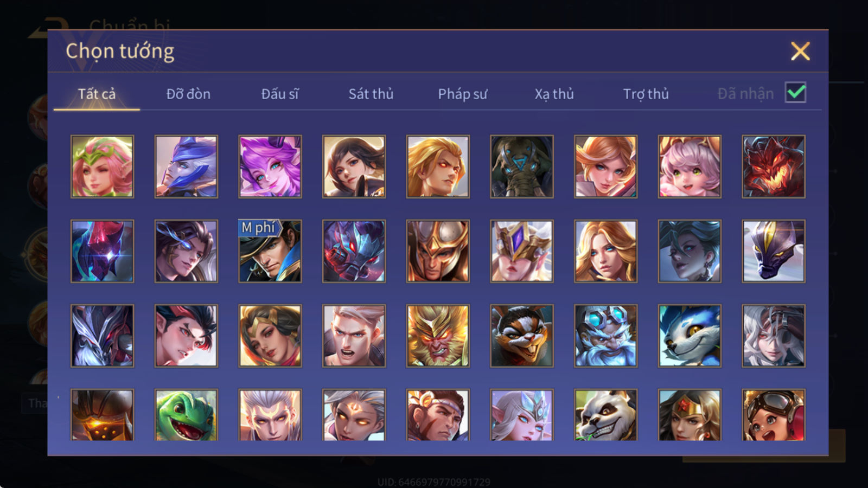
Task: View the Đấu sĩ hero list
Action: pyautogui.click(x=280, y=94)
